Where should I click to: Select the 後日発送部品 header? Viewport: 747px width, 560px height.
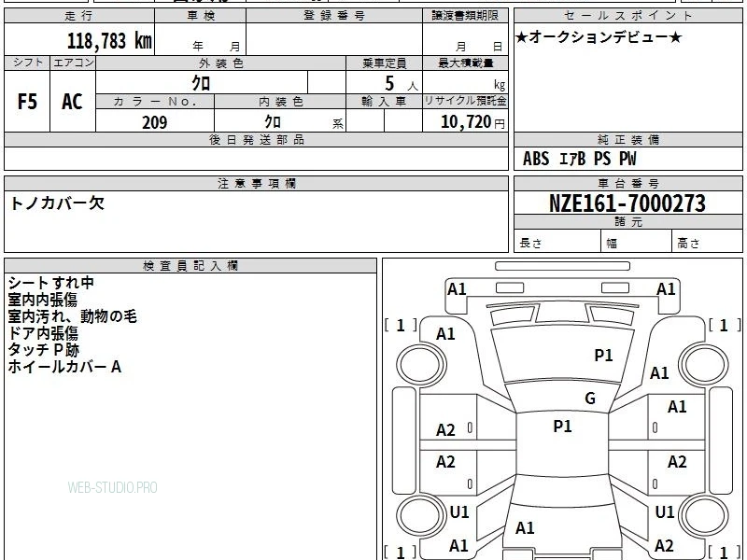pos(256,139)
